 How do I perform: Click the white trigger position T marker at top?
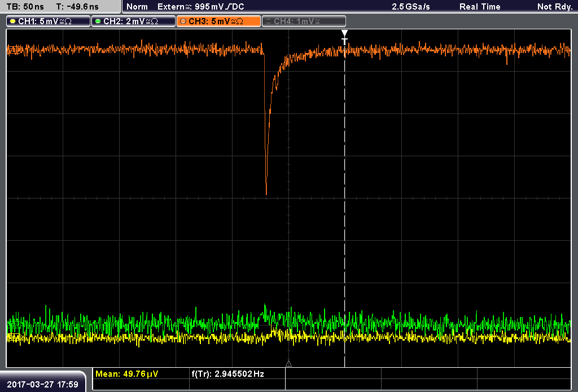(x=345, y=37)
